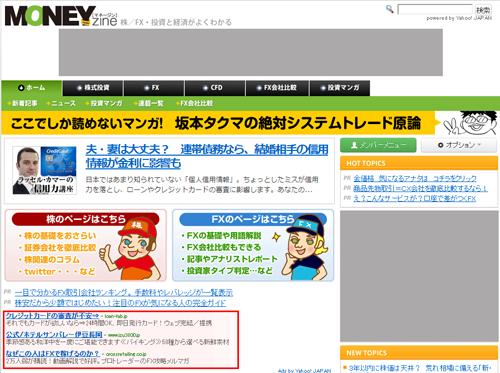500x373 pixels.
Task: Open the 投資マンガ main tab
Action: pos(340,88)
